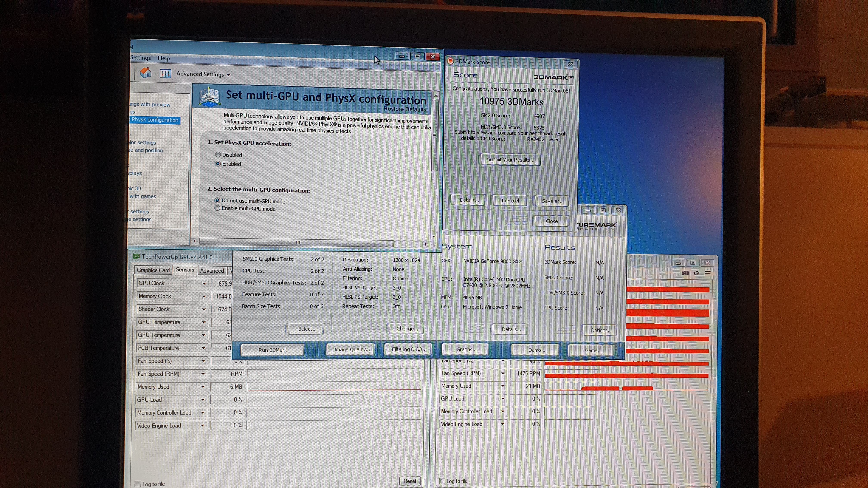Click the multi-GPU PhysX header image
The image size is (868, 488).
[210, 97]
